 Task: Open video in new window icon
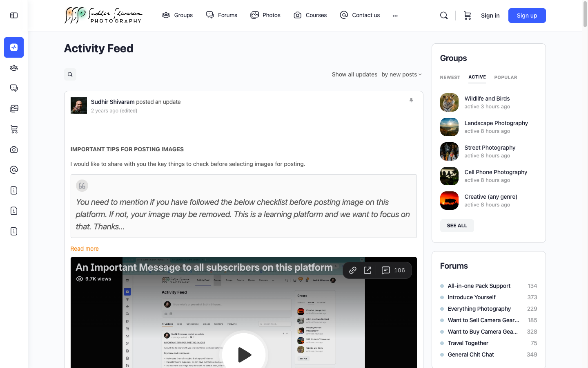(x=367, y=270)
